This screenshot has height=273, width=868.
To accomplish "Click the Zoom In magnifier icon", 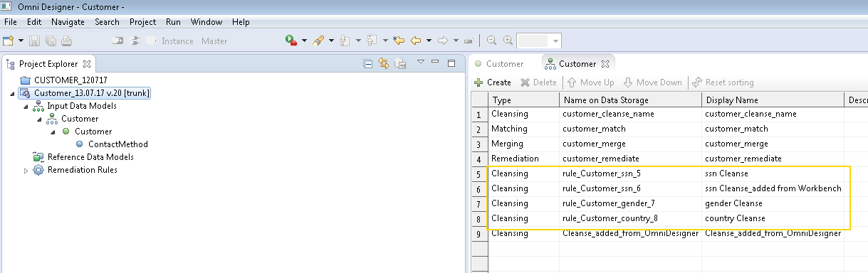I will 508,41.
